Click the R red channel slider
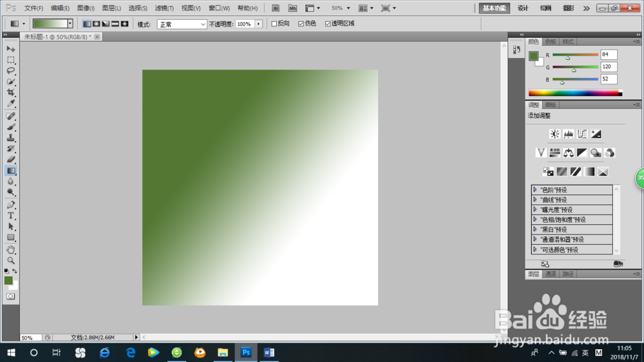644x362 pixels. pos(575,55)
